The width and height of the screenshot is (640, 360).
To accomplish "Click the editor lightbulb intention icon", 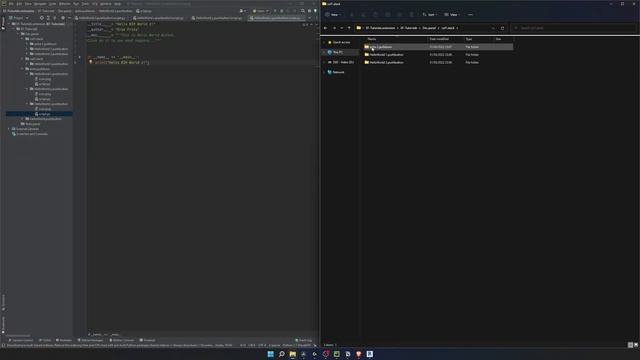I will tap(91, 62).
